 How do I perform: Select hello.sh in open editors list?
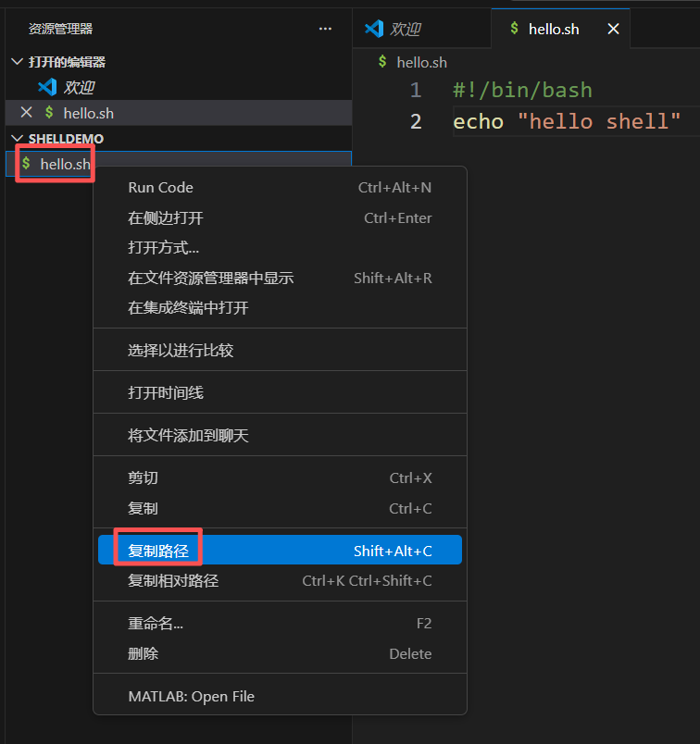[179, 113]
